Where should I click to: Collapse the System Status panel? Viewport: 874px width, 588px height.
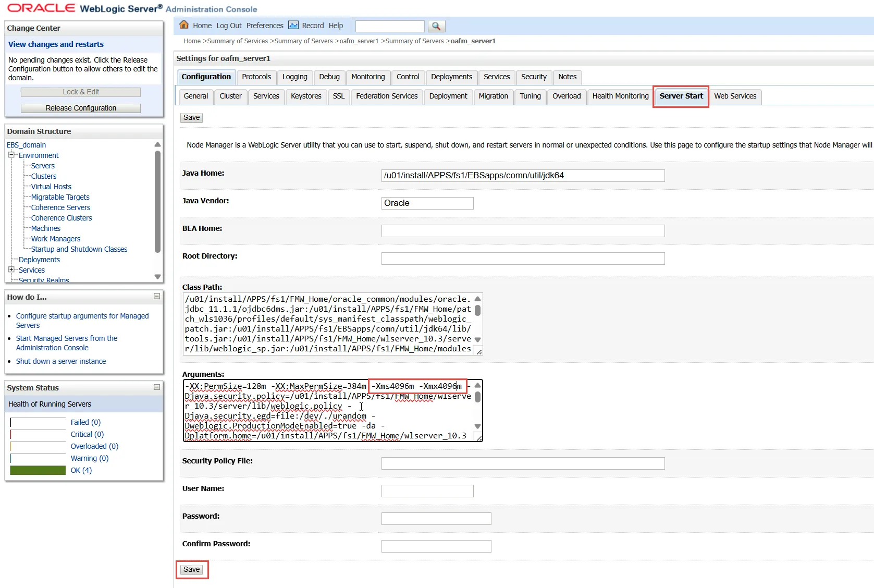point(156,387)
